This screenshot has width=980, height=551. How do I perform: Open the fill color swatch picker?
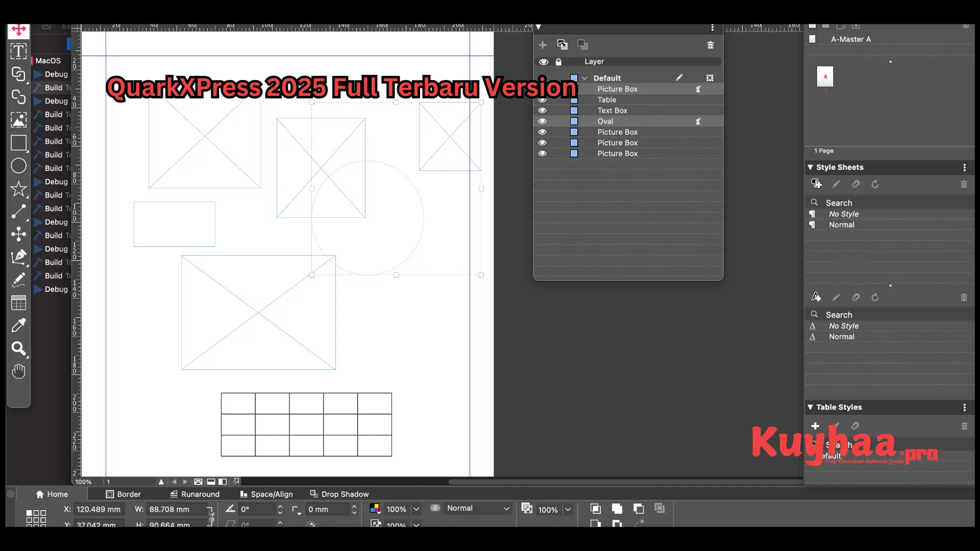point(375,508)
